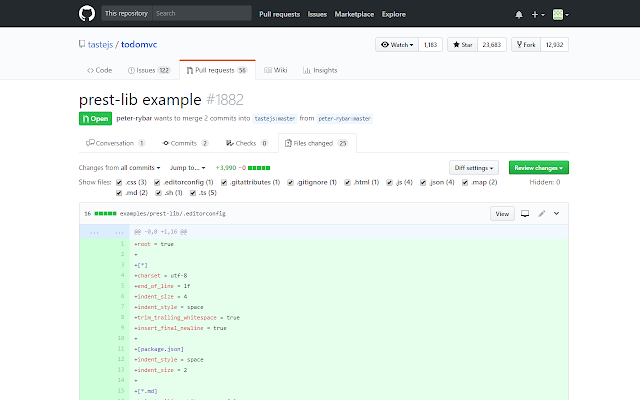
Task: Toggle the .md (2) filter checkbox
Action: point(119,193)
